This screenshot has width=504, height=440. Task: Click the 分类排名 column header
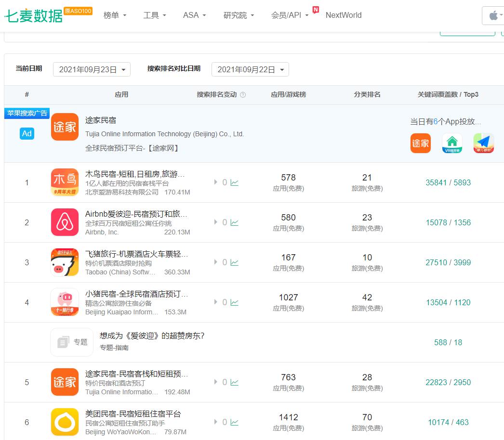[x=367, y=94]
